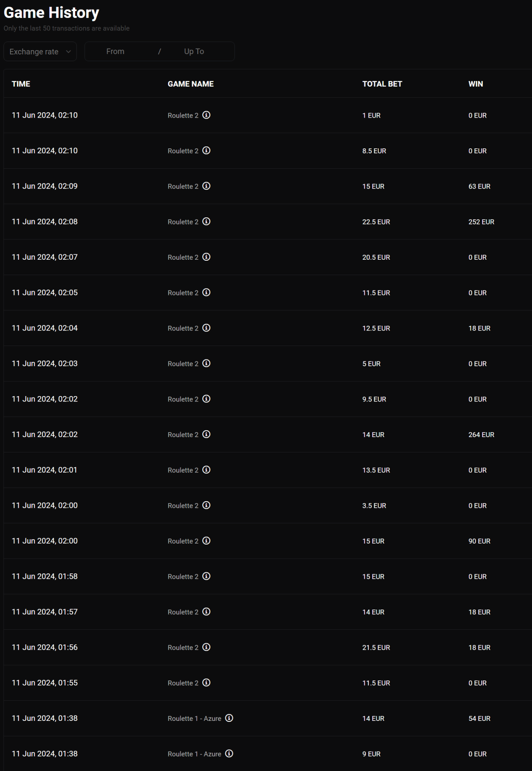Open info icon for 02:00 90 EUR win

click(207, 541)
